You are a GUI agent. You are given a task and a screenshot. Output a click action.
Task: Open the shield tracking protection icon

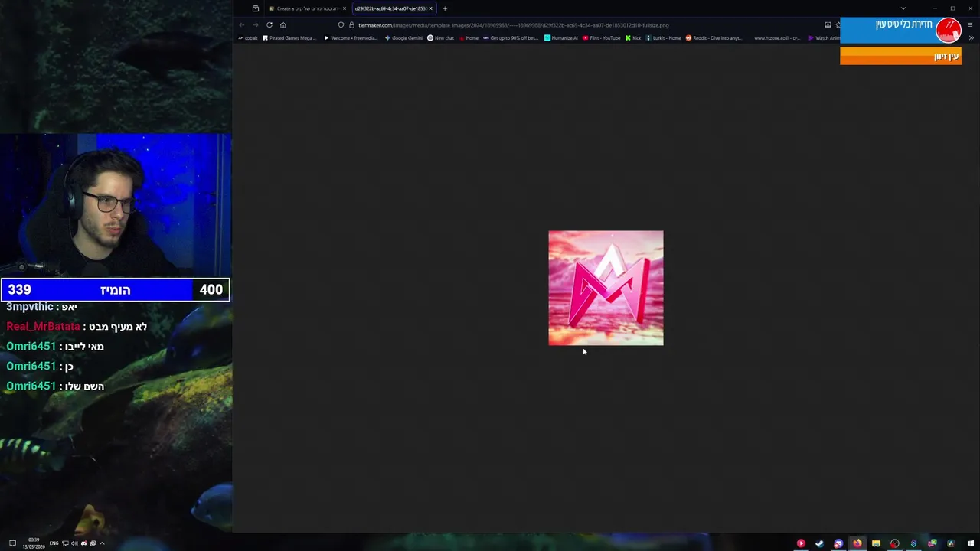(341, 25)
